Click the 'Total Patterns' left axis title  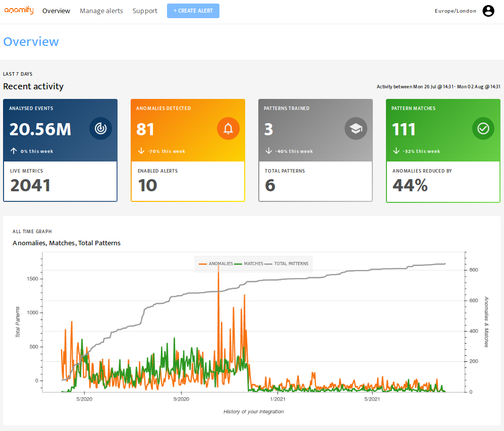18,322
